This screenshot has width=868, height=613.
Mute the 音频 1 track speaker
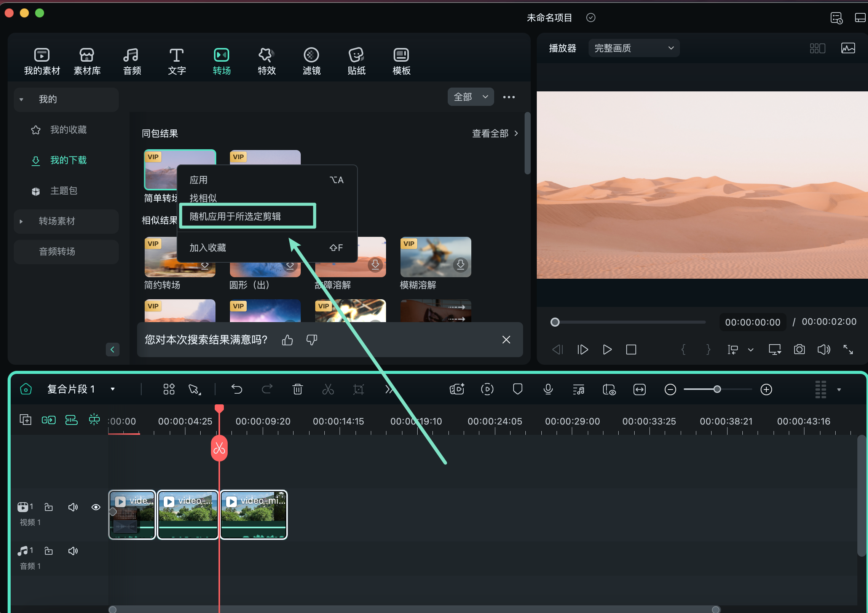coord(73,551)
